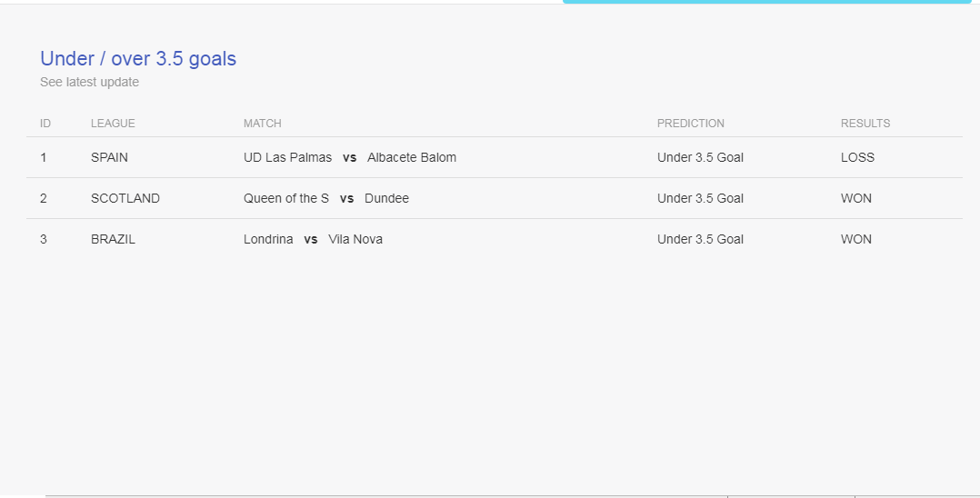Click Queen of the S team name

tap(286, 198)
